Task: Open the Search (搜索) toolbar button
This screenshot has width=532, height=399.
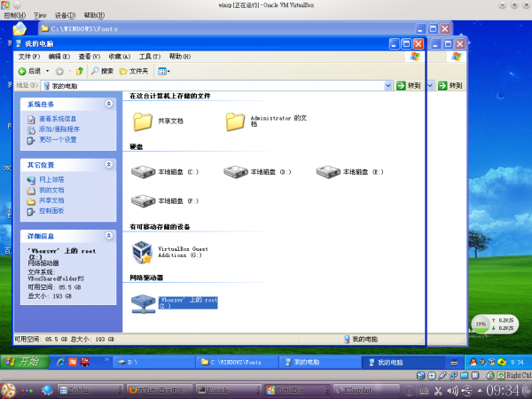Action: pos(102,71)
